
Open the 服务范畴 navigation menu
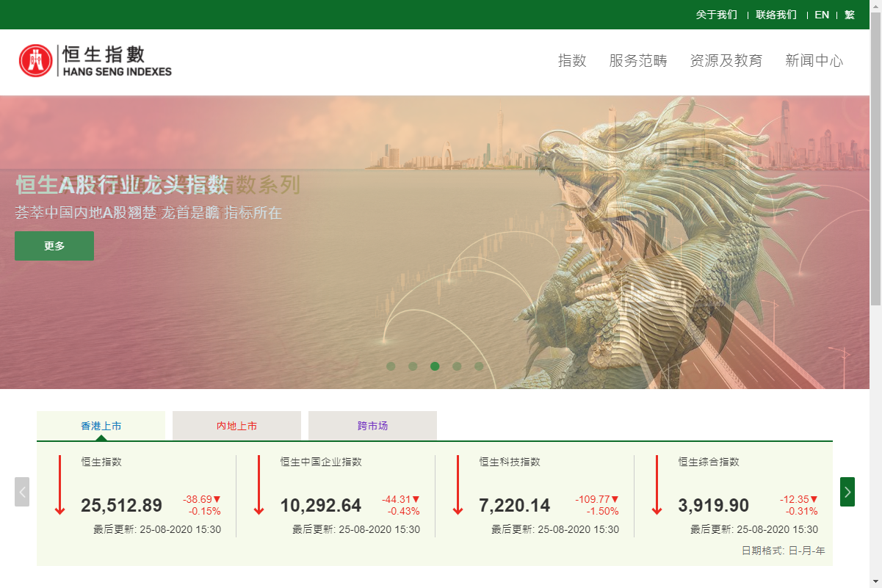pyautogui.click(x=638, y=61)
